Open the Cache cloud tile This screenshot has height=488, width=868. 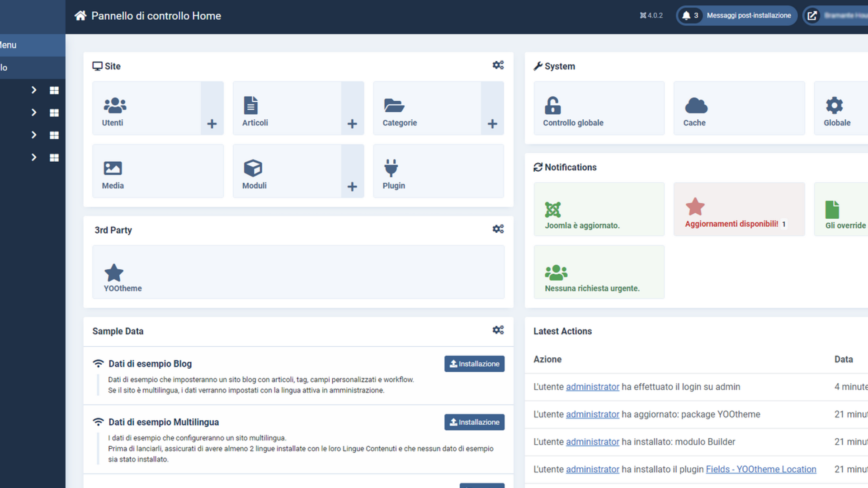point(739,108)
